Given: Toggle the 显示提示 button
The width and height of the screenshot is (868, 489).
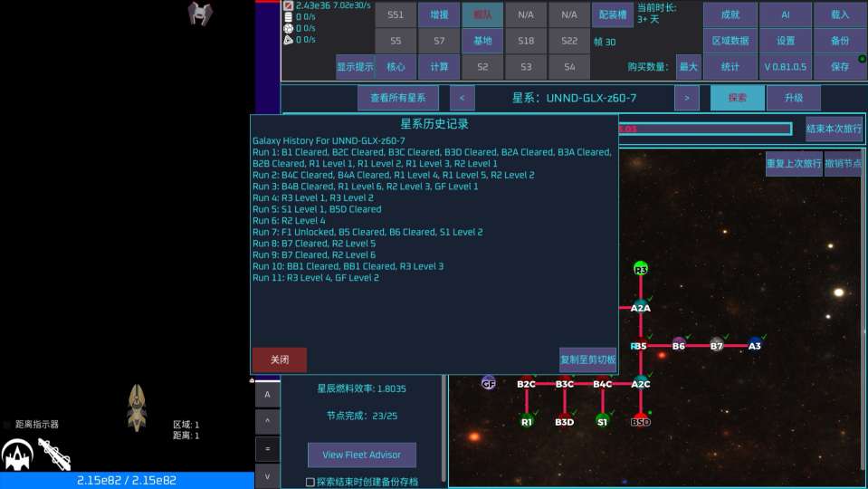Looking at the screenshot, I should coord(355,67).
